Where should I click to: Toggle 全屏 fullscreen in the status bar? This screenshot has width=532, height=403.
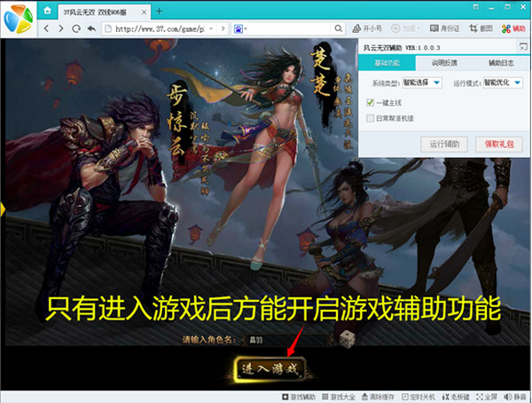pyautogui.click(x=487, y=397)
